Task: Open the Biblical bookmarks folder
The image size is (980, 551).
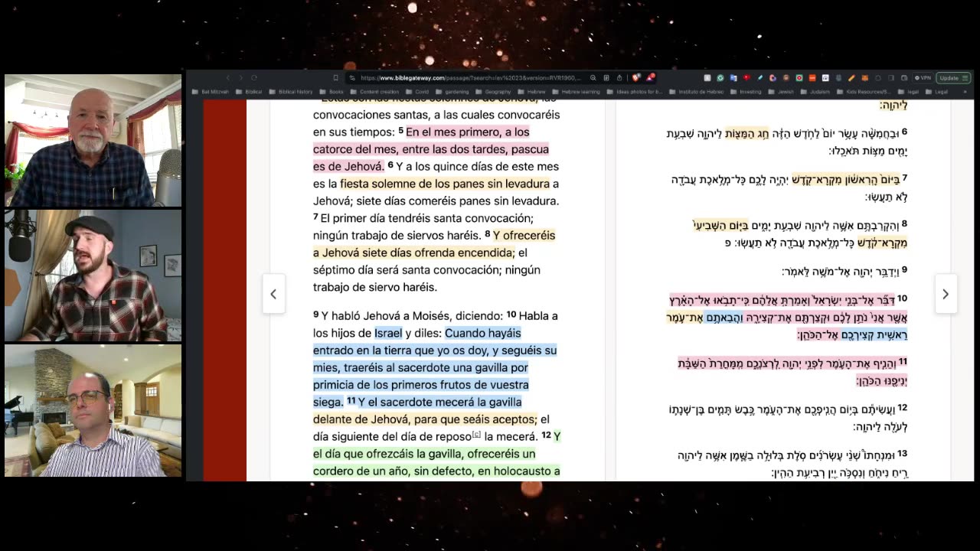Action: pyautogui.click(x=249, y=92)
